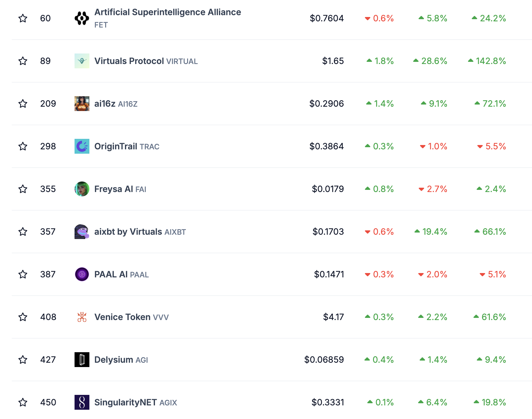Click the Artificial Superintelligence Alliance FET logo
Viewport: 532px width, 419px height.
tap(82, 18)
